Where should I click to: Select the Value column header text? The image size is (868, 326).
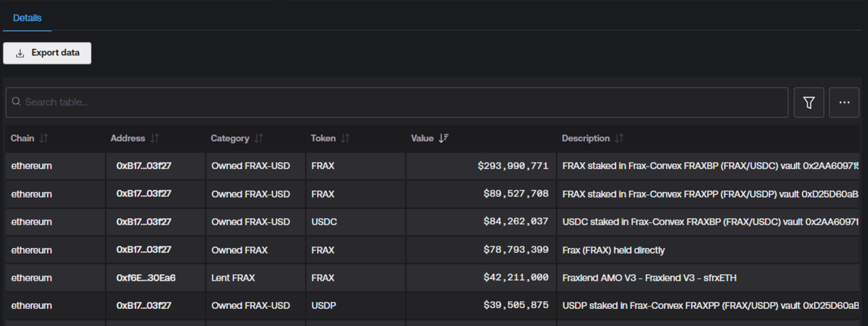(x=422, y=139)
